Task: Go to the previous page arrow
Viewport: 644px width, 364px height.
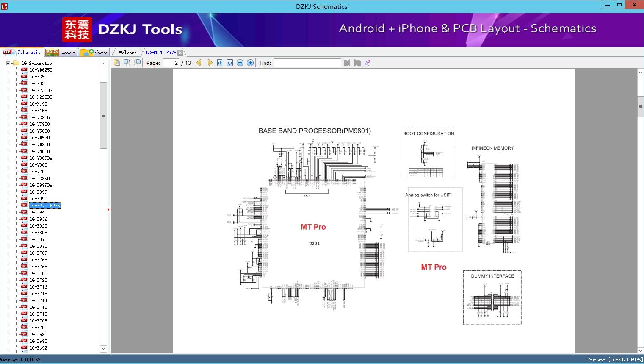Action: [x=199, y=63]
